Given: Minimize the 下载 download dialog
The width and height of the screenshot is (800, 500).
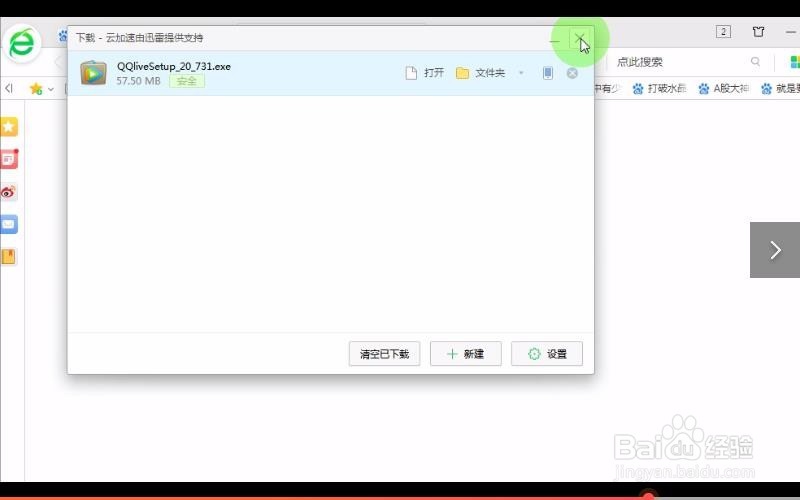Looking at the screenshot, I should click(x=555, y=40).
